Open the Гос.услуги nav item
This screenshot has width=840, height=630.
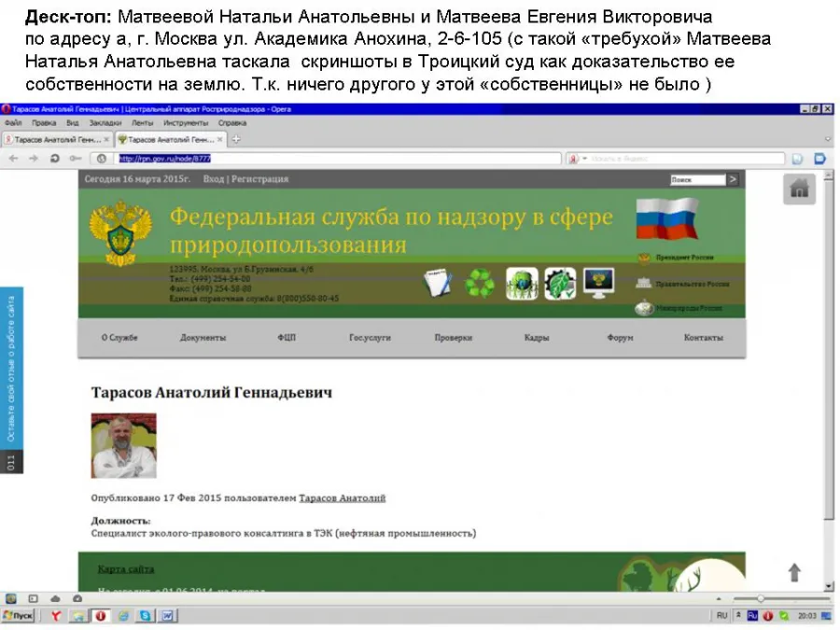click(370, 338)
